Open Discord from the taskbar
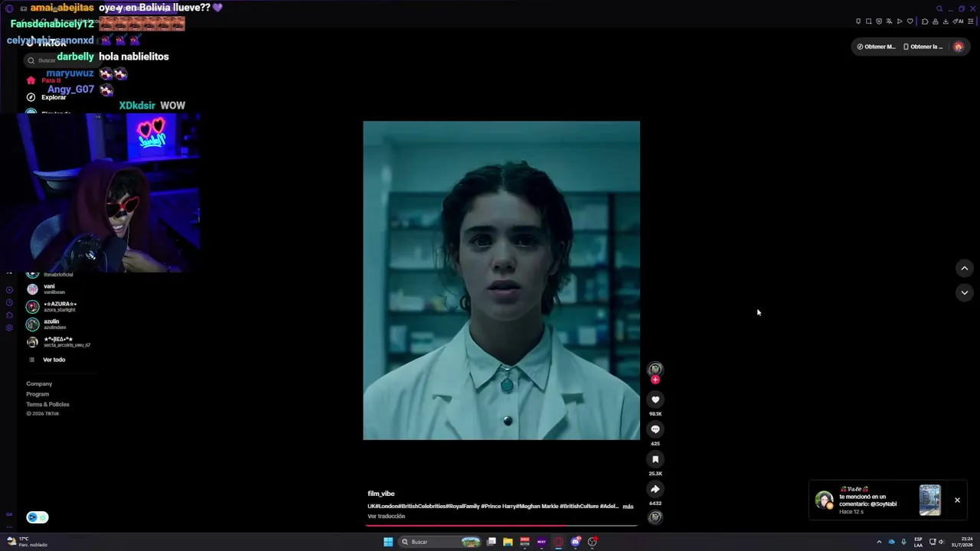This screenshot has width=980, height=551. point(576,542)
